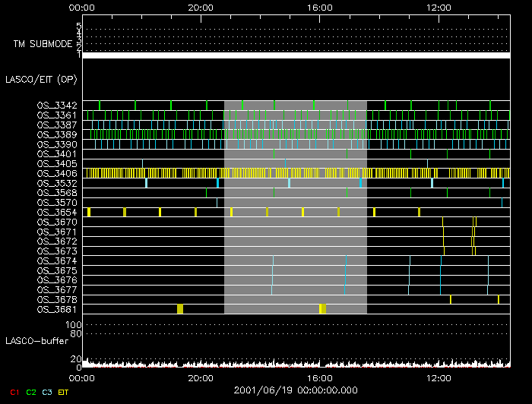
Task: Select the green C2 legend entry
Action: [31, 392]
